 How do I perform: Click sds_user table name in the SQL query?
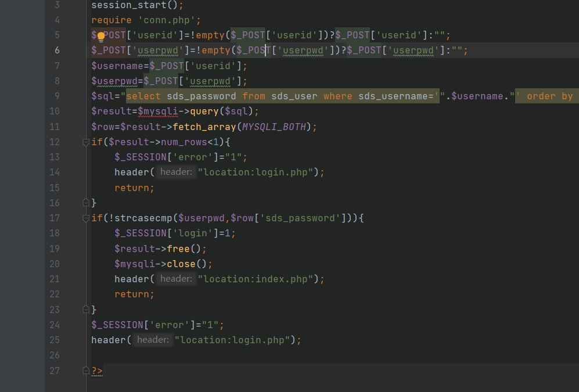[294, 96]
